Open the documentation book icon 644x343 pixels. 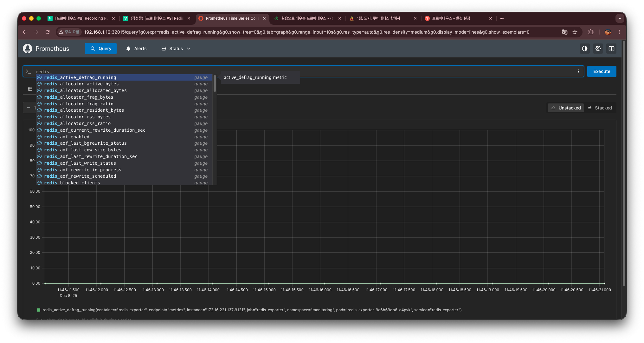[611, 49]
